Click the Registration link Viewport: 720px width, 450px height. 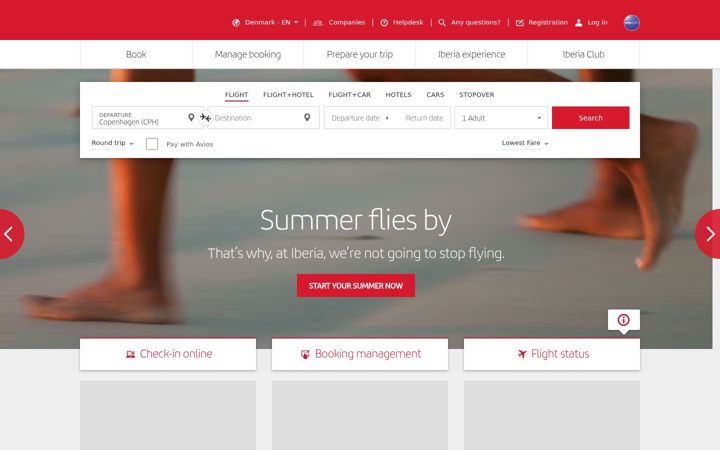548,22
